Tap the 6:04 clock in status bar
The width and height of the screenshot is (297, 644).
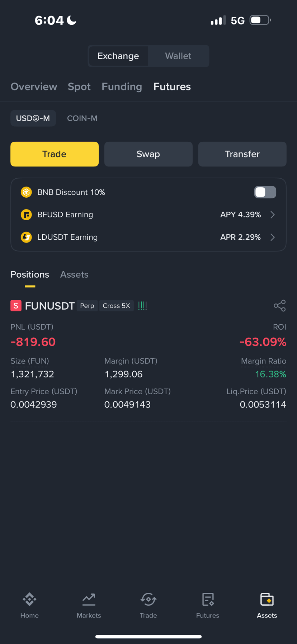click(49, 20)
